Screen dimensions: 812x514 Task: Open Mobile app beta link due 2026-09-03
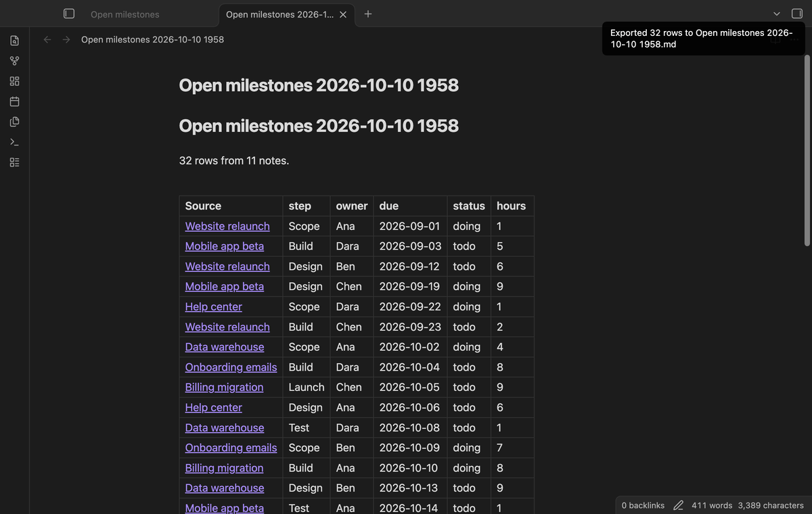click(225, 246)
